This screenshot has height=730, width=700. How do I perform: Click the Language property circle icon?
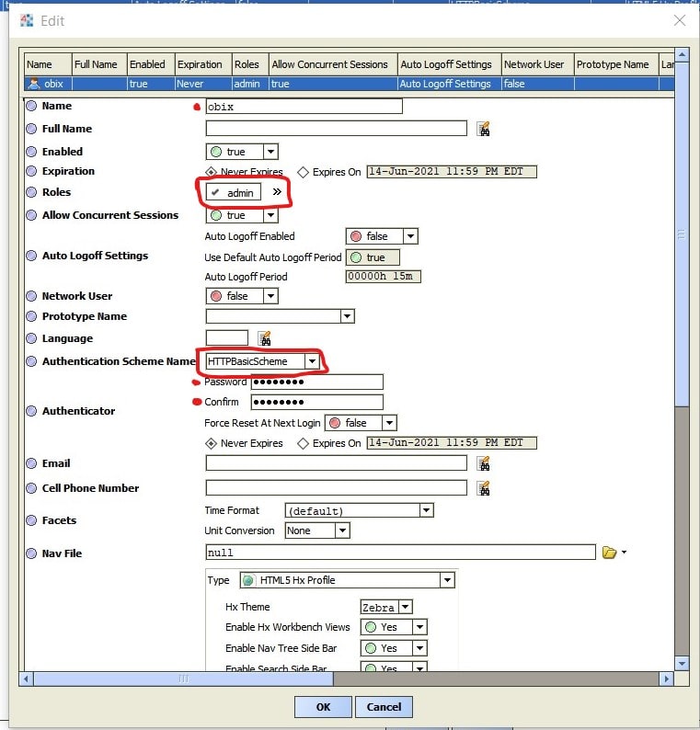(31, 338)
